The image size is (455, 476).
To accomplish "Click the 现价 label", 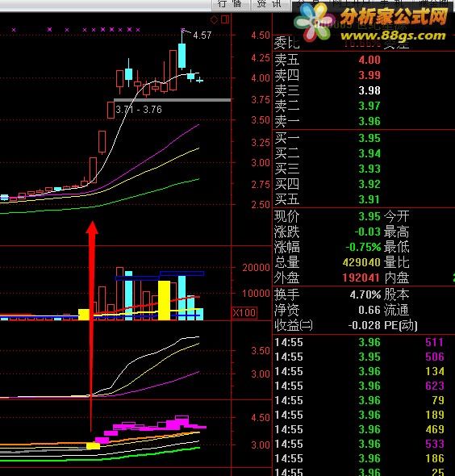I will [286, 216].
